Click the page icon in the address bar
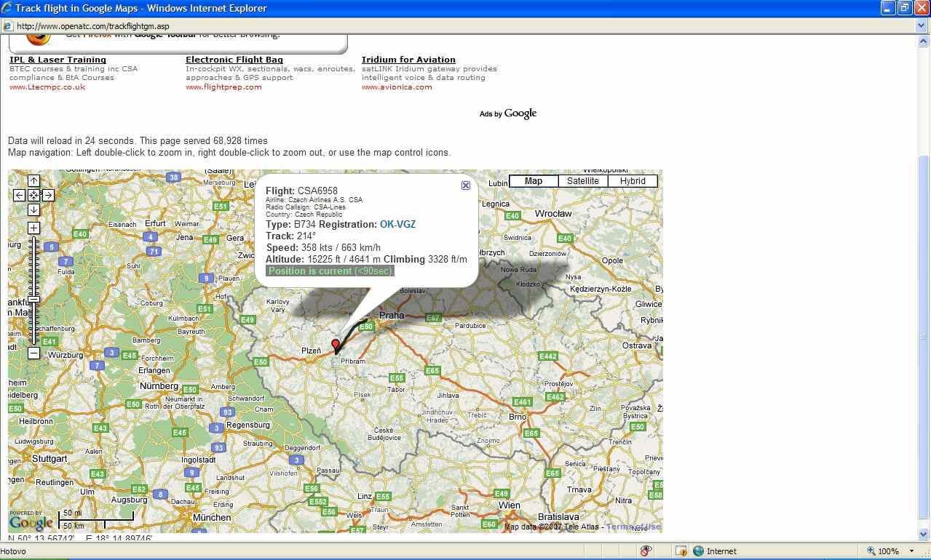Viewport: 931px width, 560px height. (7, 26)
